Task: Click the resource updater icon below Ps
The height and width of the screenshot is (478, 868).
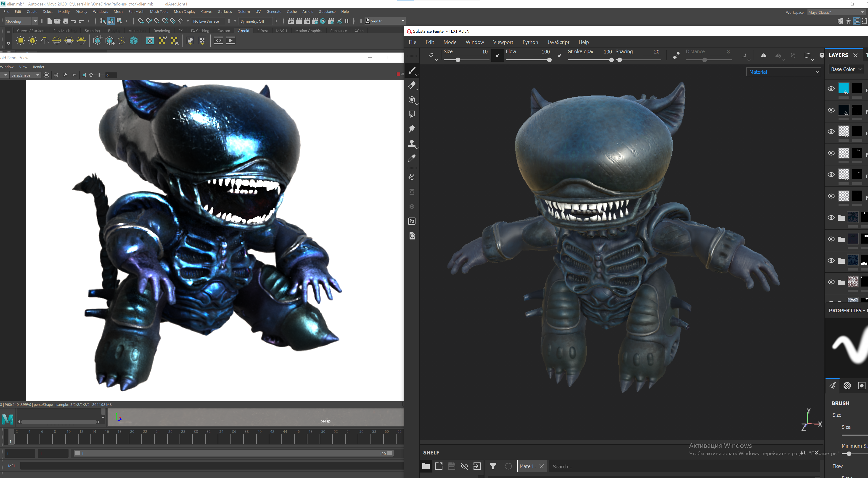Action: [412, 236]
